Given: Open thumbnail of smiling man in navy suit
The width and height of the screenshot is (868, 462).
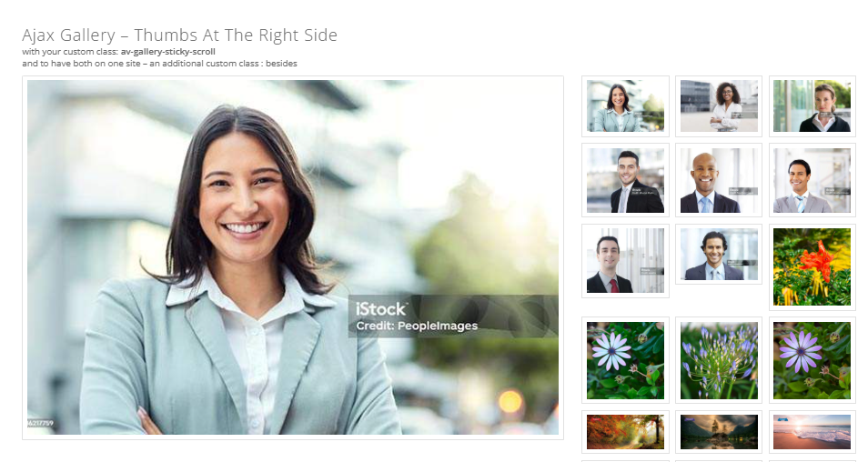Looking at the screenshot, I should coord(719,254).
